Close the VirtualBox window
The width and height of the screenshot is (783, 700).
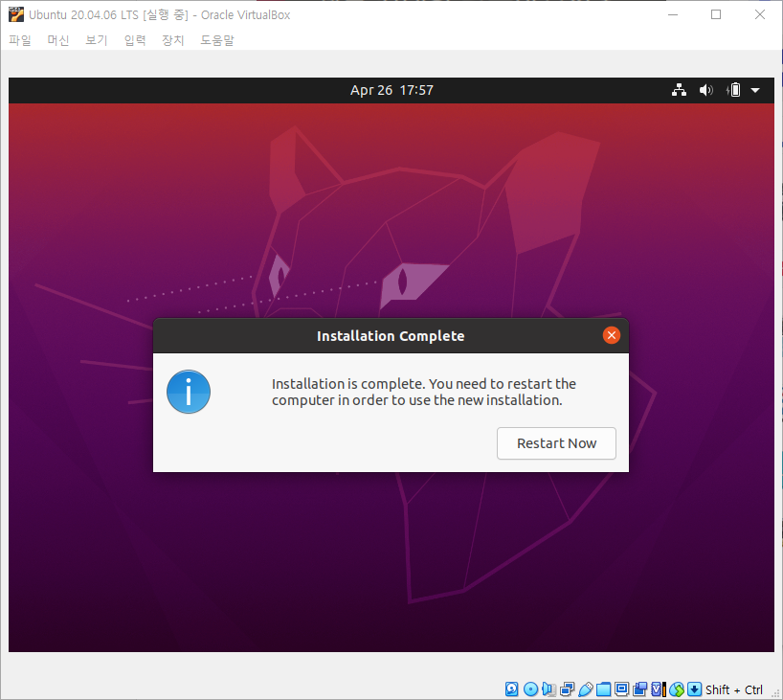click(759, 14)
